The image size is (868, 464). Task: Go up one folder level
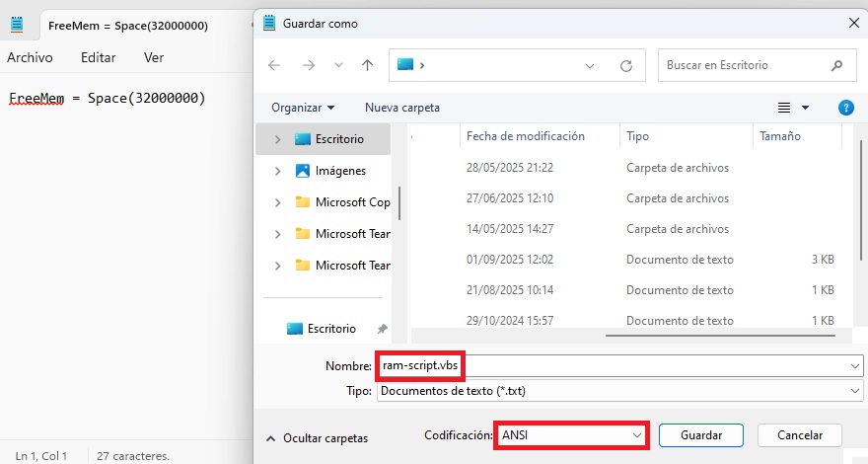click(x=367, y=65)
